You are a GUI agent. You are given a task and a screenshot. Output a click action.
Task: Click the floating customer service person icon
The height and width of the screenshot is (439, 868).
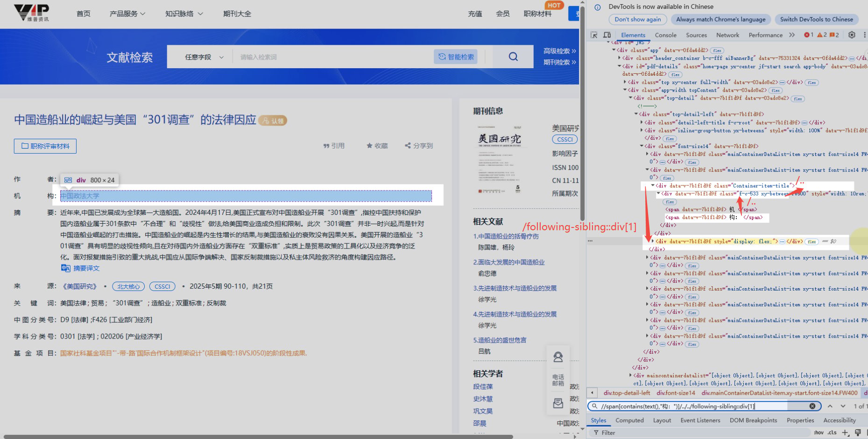coord(558,357)
